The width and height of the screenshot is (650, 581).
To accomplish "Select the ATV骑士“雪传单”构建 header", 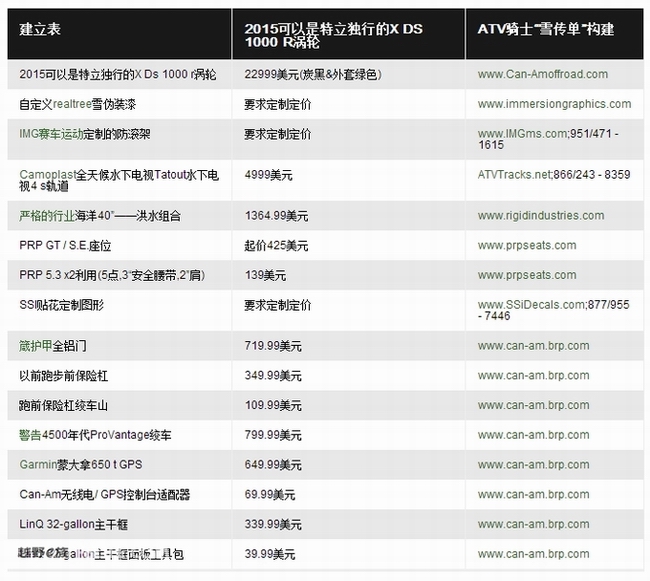I will click(x=555, y=34).
